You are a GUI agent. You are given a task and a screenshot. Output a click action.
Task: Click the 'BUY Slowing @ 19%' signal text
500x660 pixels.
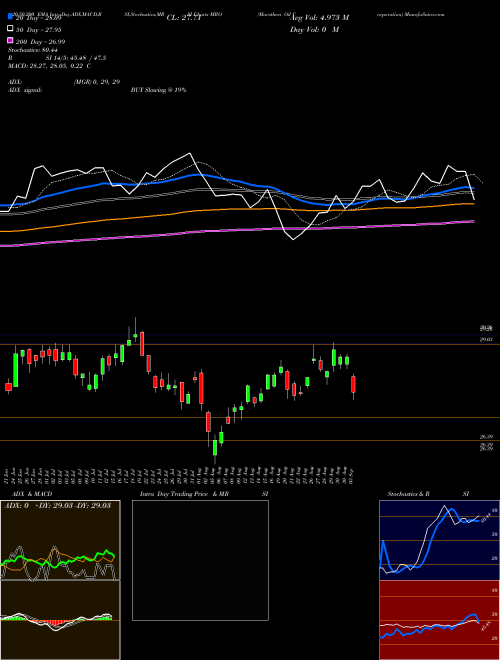click(158, 90)
